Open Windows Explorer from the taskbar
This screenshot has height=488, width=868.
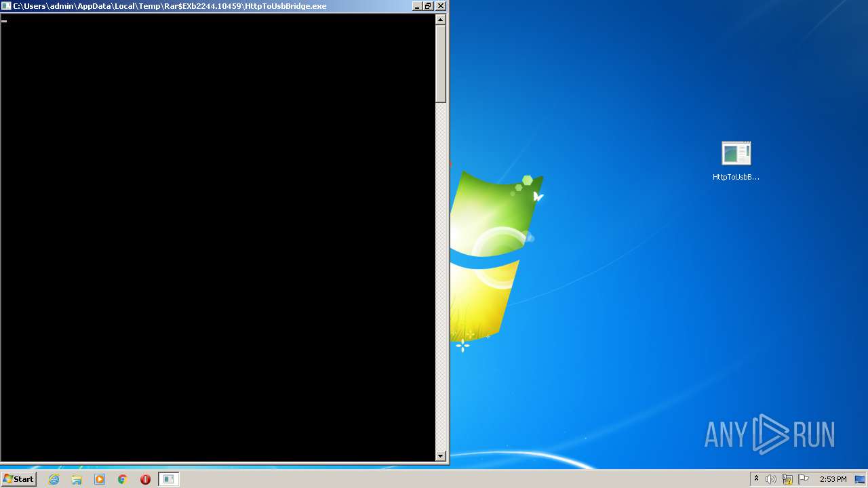pos(77,479)
